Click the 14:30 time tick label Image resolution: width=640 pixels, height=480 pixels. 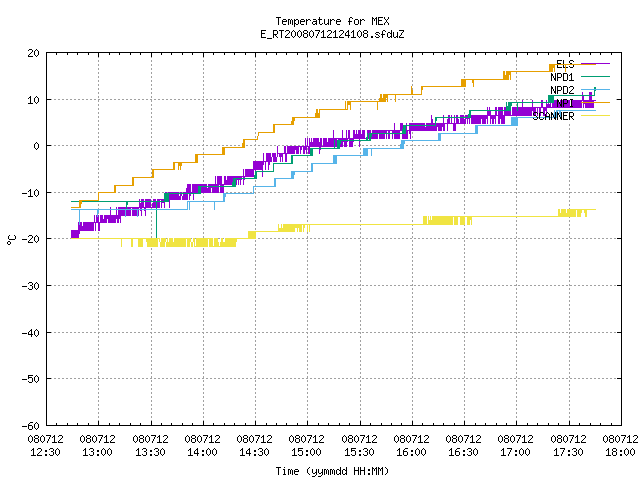255,452
